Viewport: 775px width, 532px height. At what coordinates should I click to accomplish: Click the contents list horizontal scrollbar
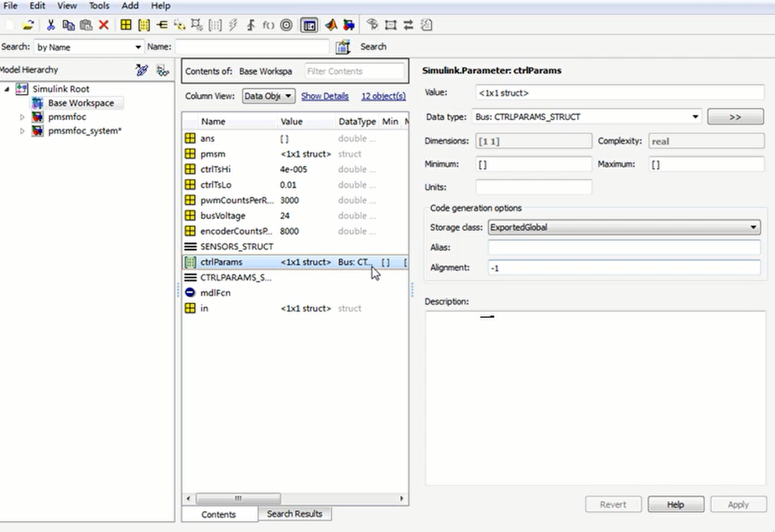pos(237,498)
